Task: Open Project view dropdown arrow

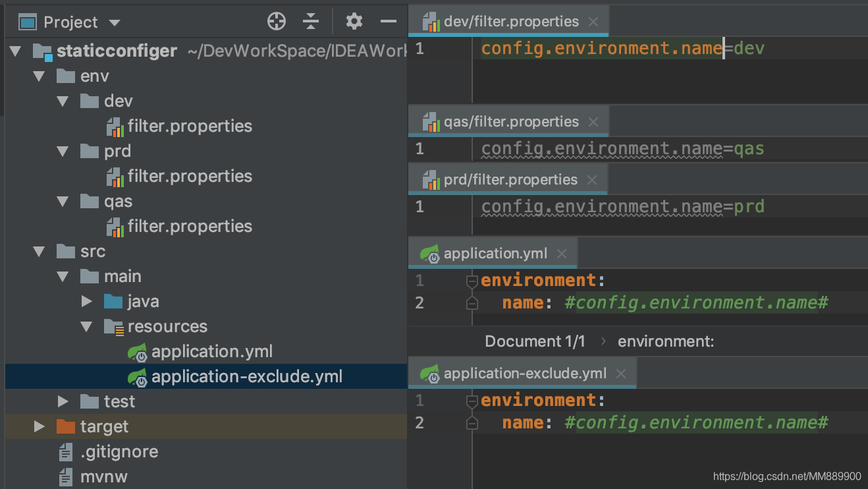Action: (115, 23)
